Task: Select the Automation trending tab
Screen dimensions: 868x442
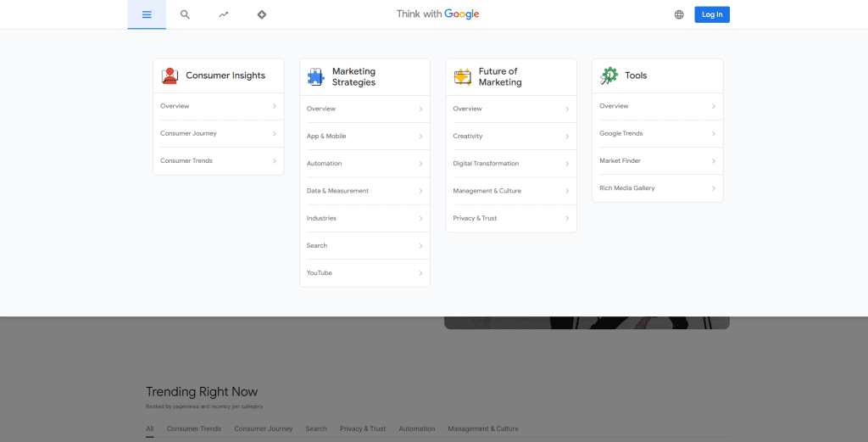Action: (417, 428)
